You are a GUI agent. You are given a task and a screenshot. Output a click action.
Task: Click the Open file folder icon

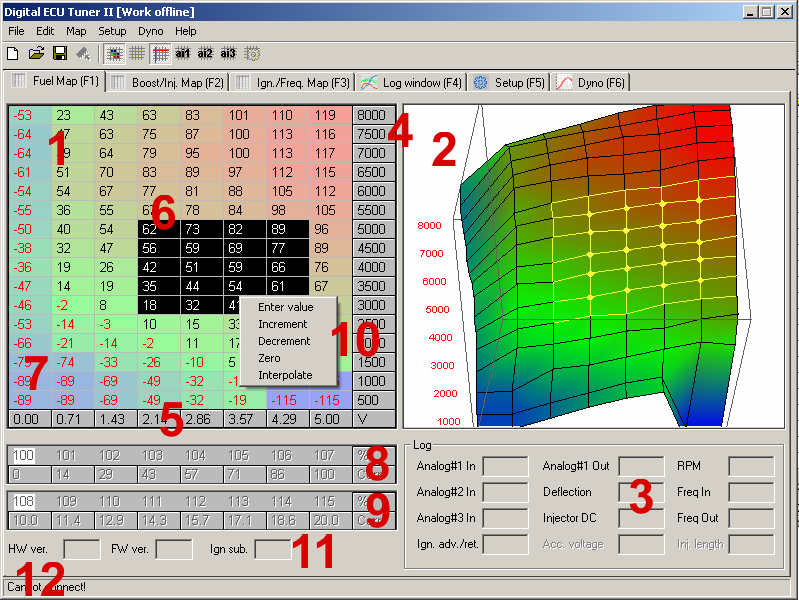pos(36,53)
